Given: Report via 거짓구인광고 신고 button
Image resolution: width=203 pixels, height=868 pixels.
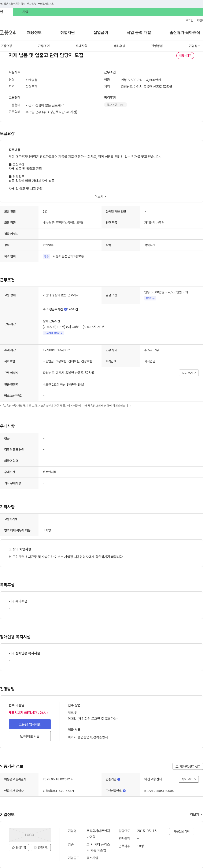Looking at the screenshot, I should click(x=188, y=766).
